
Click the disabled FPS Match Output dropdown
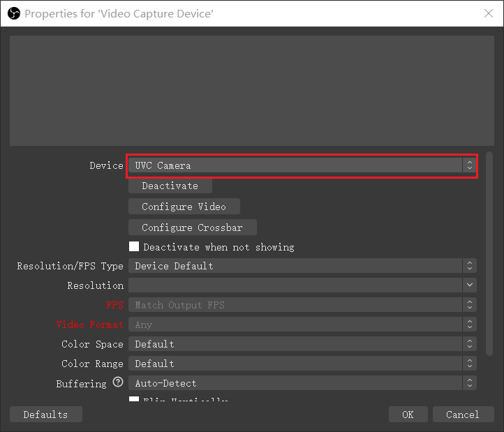302,305
